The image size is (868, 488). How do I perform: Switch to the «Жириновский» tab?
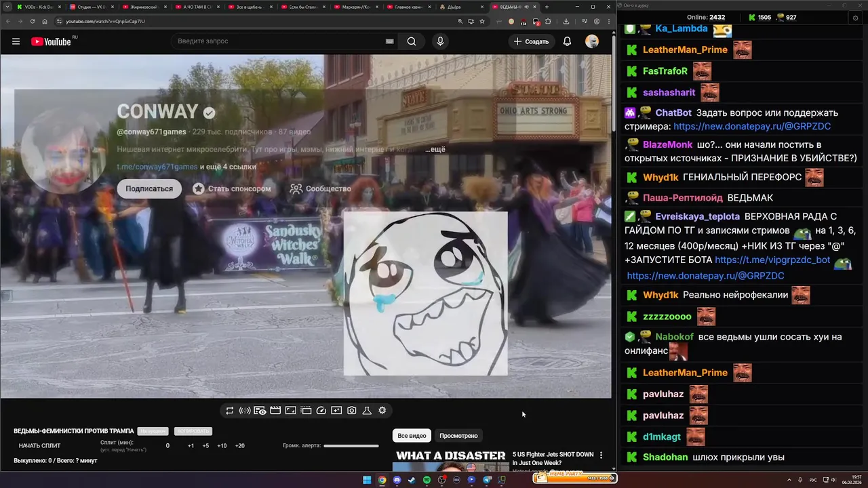[x=145, y=7]
